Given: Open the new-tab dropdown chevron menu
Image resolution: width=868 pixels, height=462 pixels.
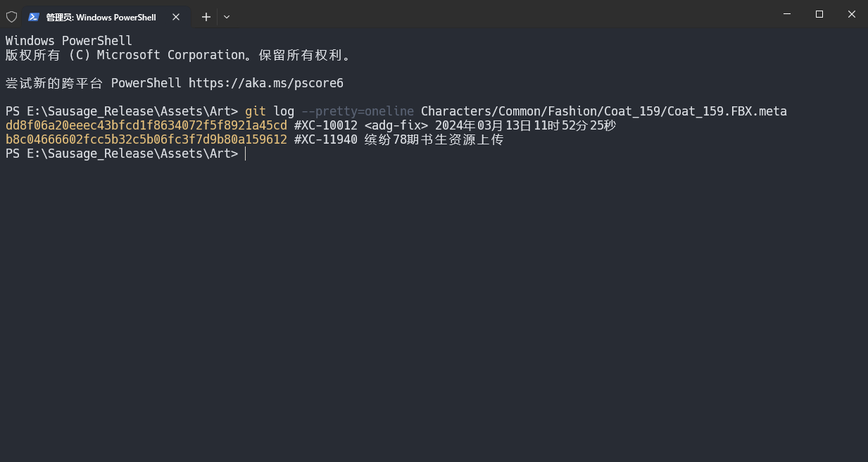Looking at the screenshot, I should pyautogui.click(x=227, y=17).
